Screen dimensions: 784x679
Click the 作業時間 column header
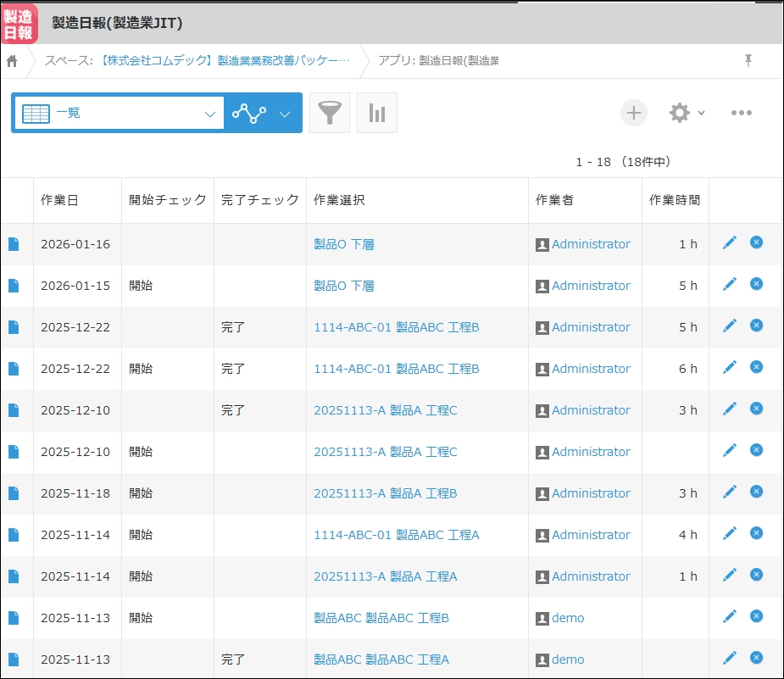[x=675, y=200]
